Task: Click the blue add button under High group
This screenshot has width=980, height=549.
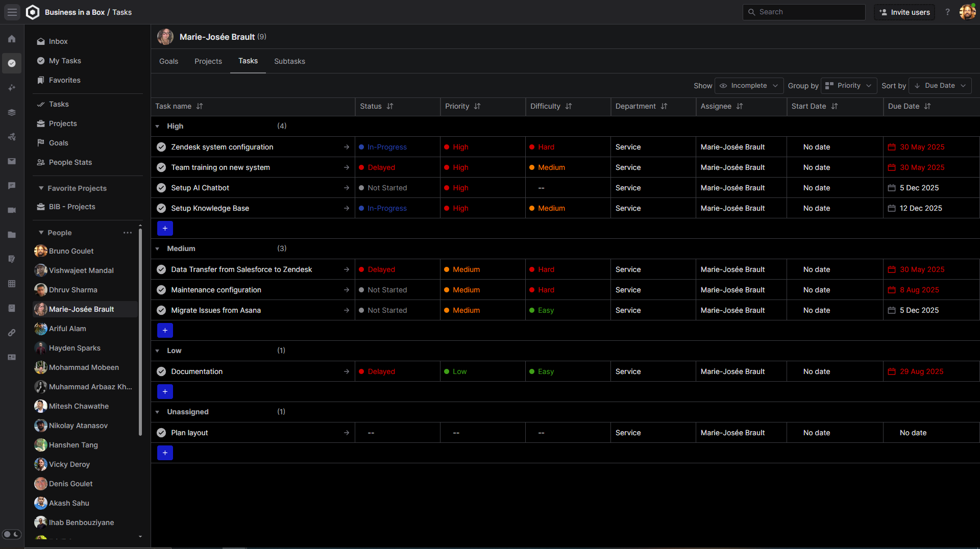Action: click(165, 229)
